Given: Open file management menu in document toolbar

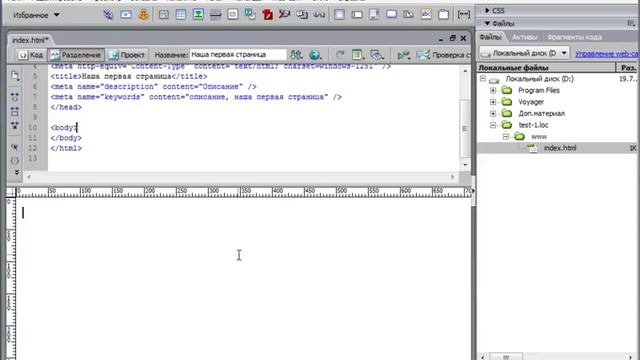Looking at the screenshot, I should click(x=296, y=55).
